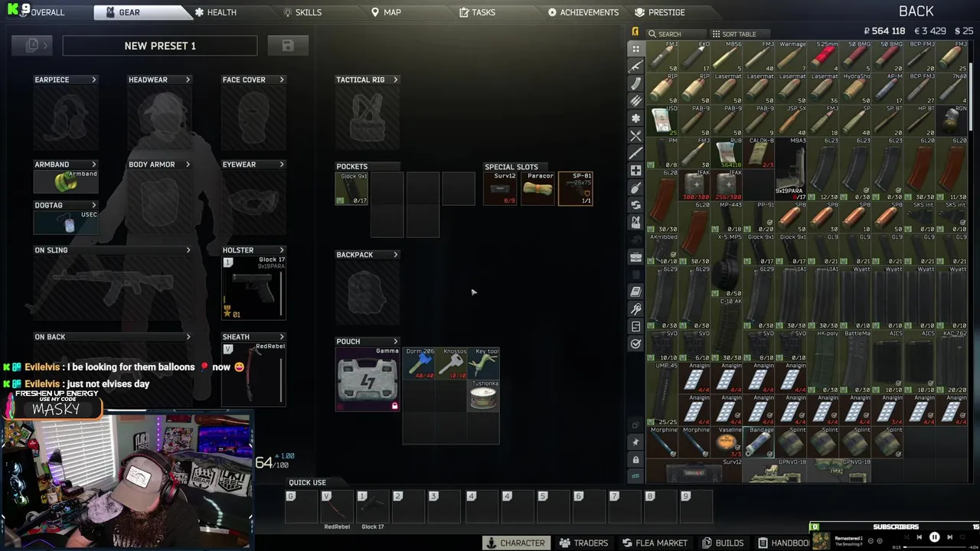Open the Prestige tab

pyautogui.click(x=660, y=12)
